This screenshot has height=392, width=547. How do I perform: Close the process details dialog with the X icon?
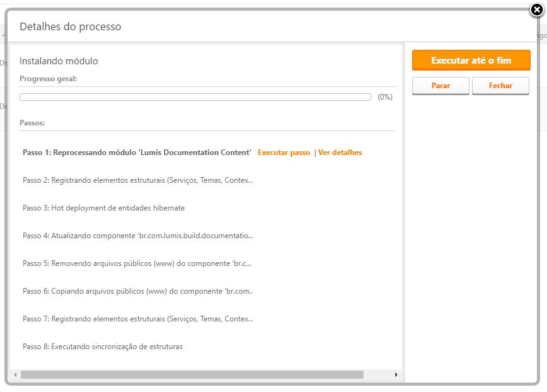537,9
